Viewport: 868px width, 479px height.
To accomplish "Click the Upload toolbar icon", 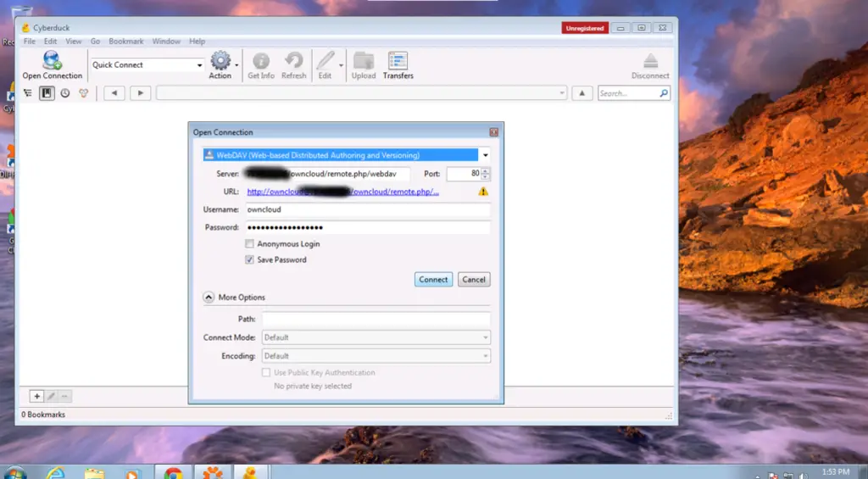I will (x=364, y=64).
